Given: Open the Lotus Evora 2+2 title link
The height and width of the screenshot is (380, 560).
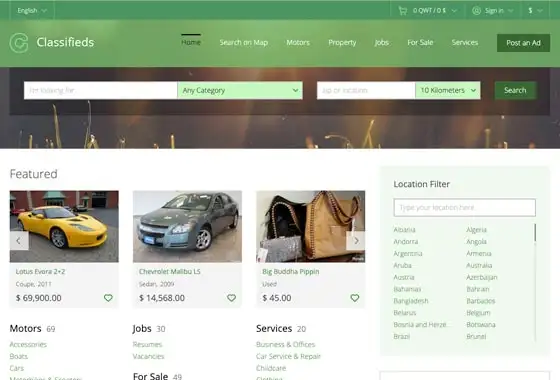Looking at the screenshot, I should tap(40, 271).
